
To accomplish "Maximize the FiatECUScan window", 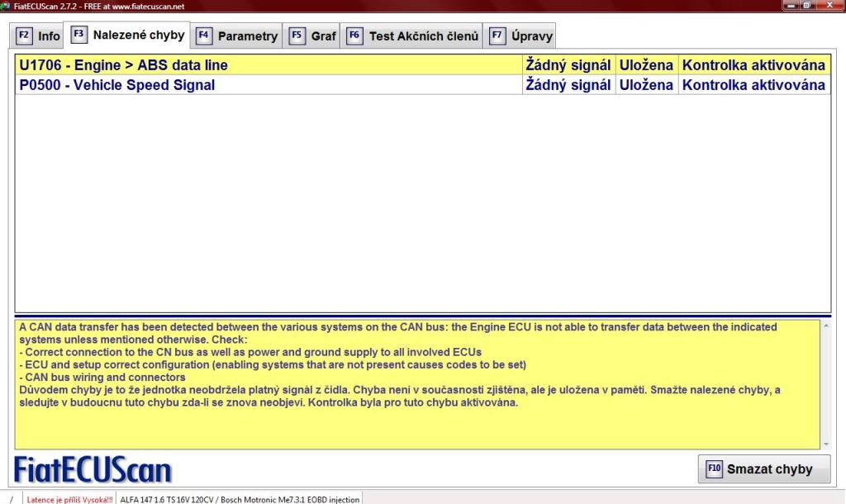I will click(808, 6).
